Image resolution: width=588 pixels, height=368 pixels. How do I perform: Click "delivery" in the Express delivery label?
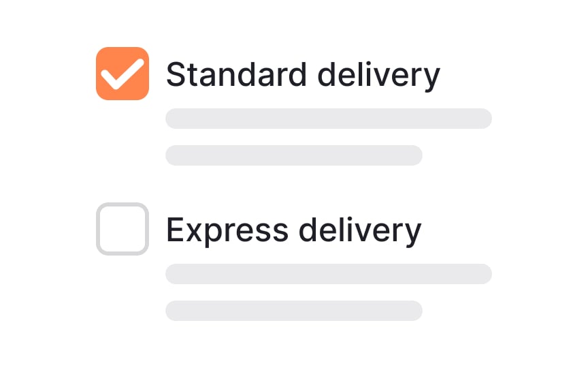(x=360, y=232)
